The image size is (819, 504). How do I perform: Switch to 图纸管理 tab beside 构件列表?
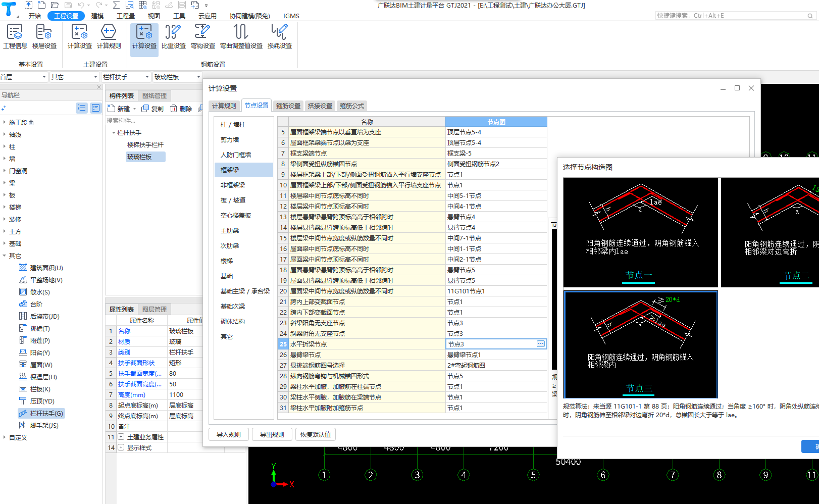click(x=155, y=95)
